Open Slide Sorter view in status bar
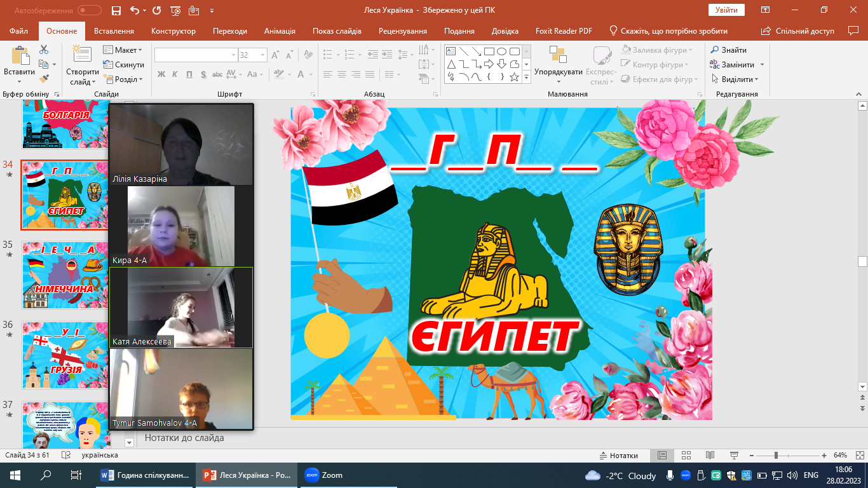 pyautogui.click(x=686, y=456)
